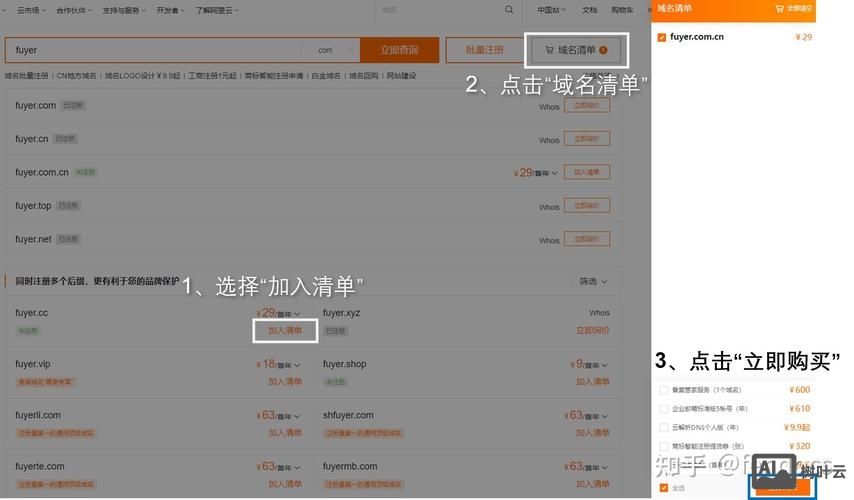Click the 域名LOGO设计 link
The height and width of the screenshot is (500, 854).
click(x=142, y=76)
